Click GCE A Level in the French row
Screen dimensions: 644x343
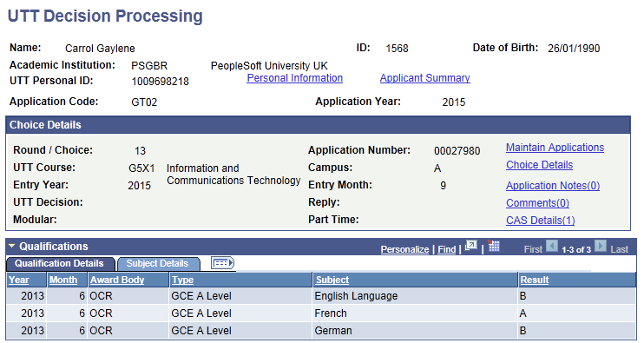[201, 313]
